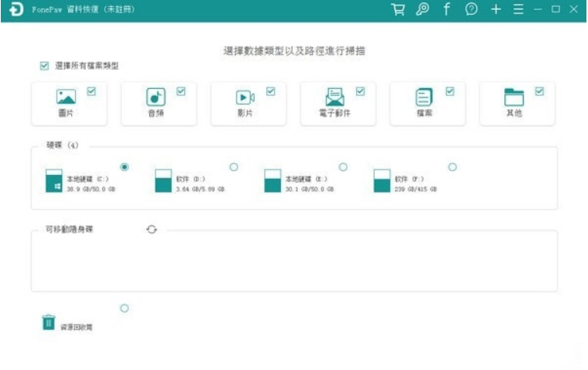Open the Facebook share icon
588x370 pixels.
(447, 9)
